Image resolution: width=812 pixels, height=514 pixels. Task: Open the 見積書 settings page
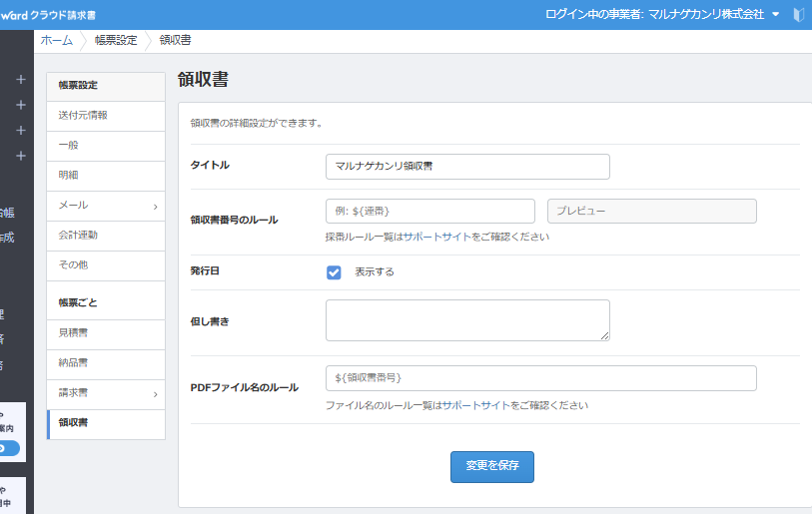point(73,332)
